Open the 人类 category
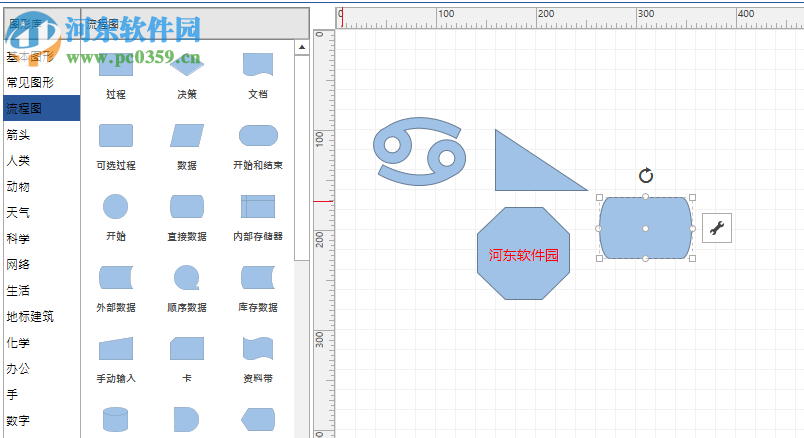Viewport: 804px width, 438px height. coord(42,161)
